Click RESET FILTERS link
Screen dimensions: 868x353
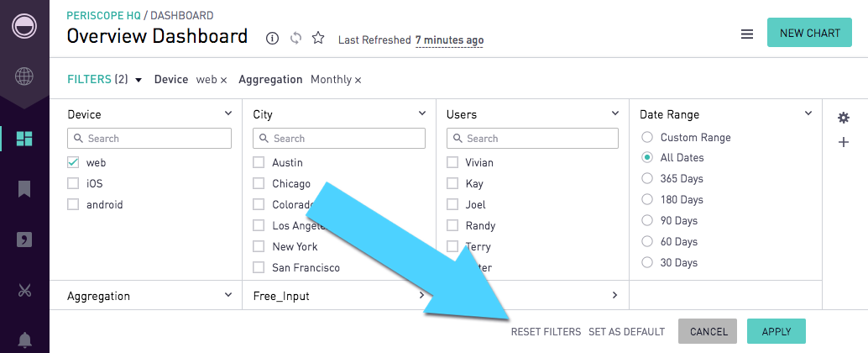click(x=546, y=332)
